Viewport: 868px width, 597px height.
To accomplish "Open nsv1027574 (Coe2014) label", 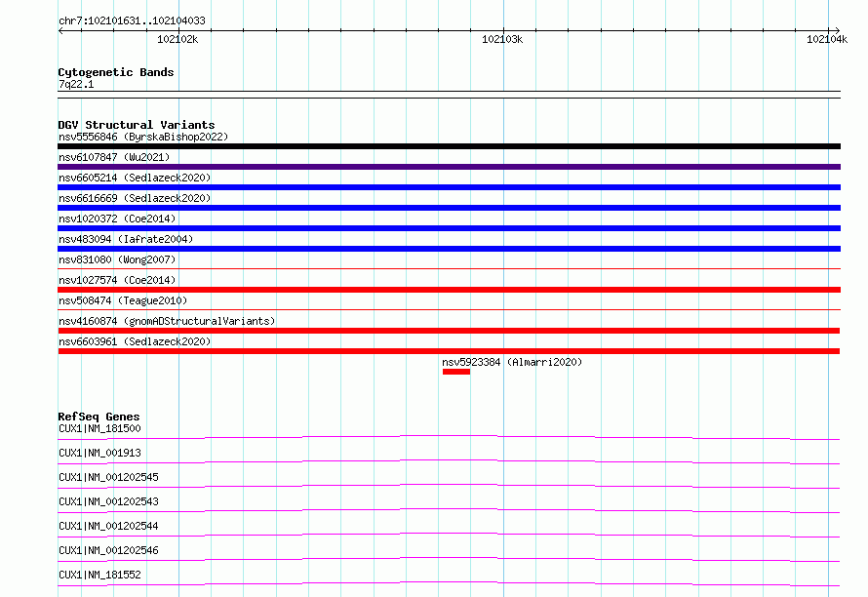I will click(117, 280).
